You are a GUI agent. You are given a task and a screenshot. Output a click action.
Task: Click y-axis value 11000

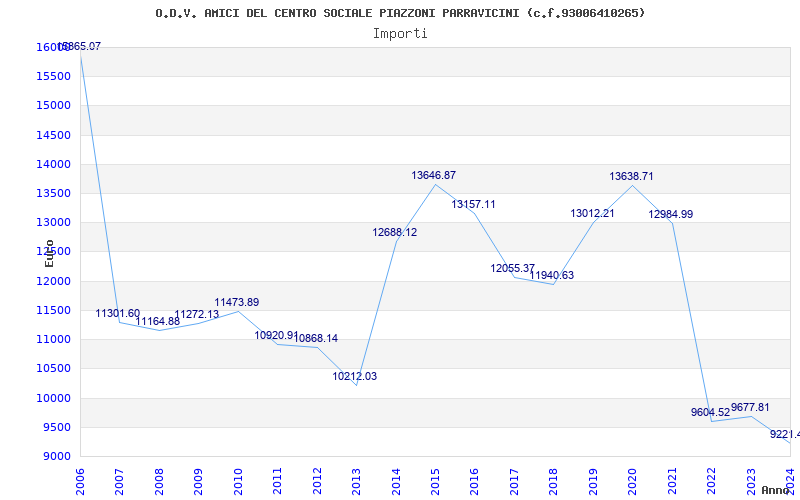point(53,339)
